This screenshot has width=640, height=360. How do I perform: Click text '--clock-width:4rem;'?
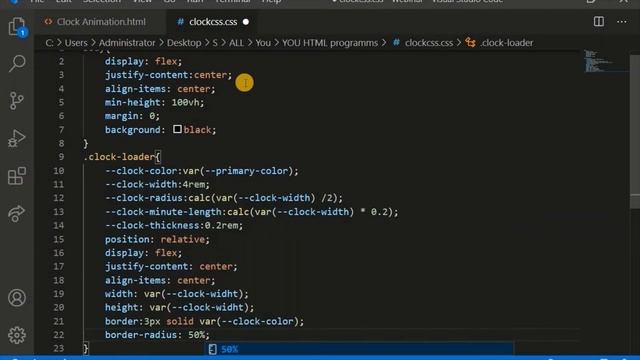(x=157, y=184)
